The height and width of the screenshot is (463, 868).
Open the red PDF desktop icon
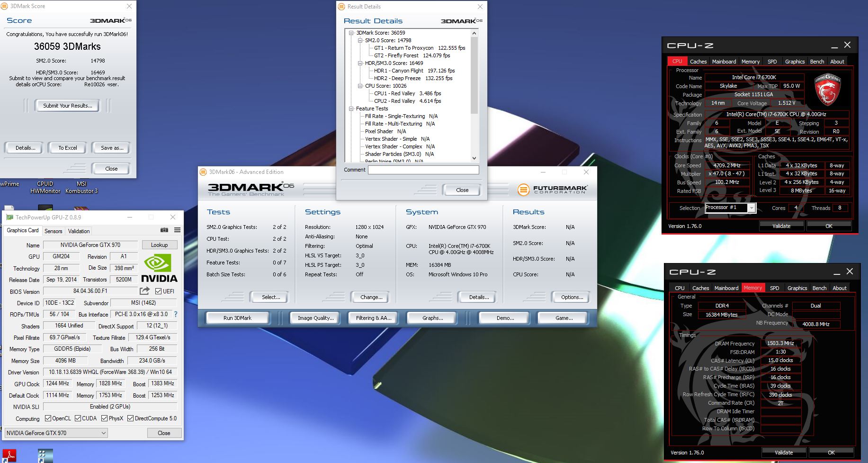pyautogui.click(x=9, y=456)
